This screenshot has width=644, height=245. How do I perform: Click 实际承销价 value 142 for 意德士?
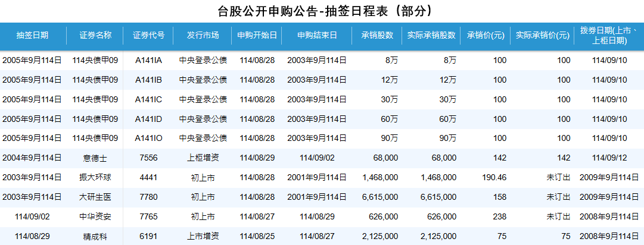[564, 158]
